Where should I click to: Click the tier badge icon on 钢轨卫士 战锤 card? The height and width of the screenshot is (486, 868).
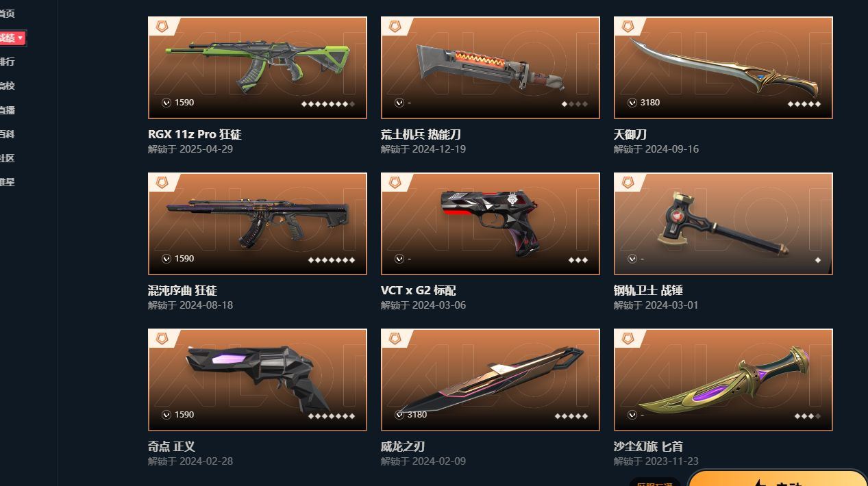point(628,182)
